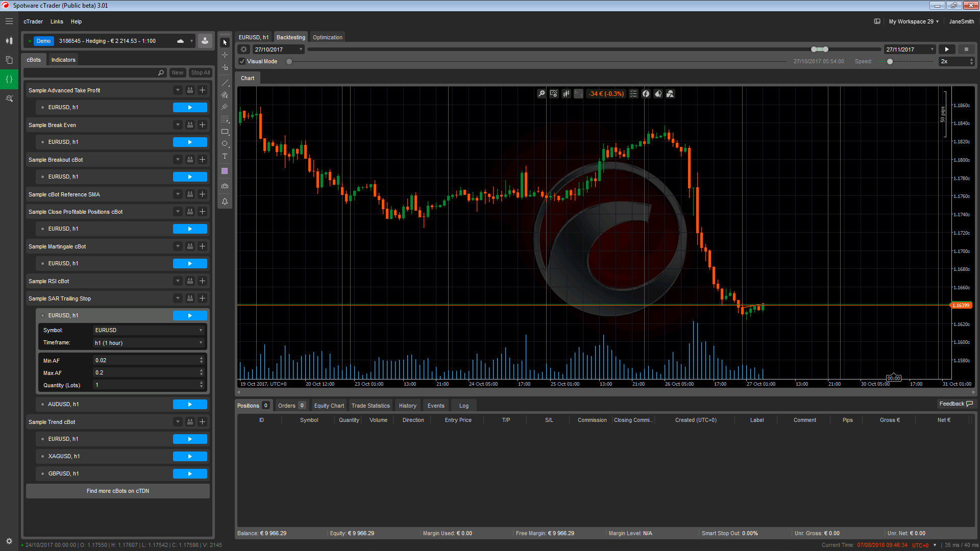
Task: Open the Copy sidebar icon
Action: [9, 60]
